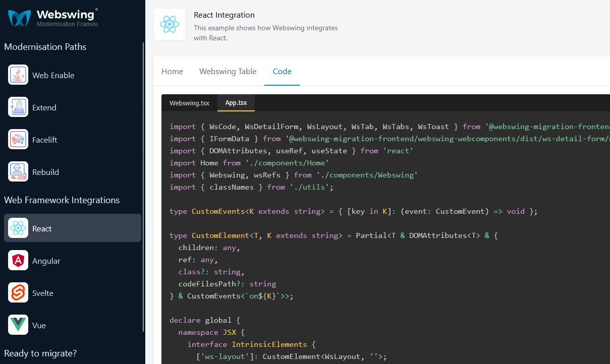Screen dimensions: 610x364
Task: Click the Ready to migrate? heading
Action: (x=40, y=353)
